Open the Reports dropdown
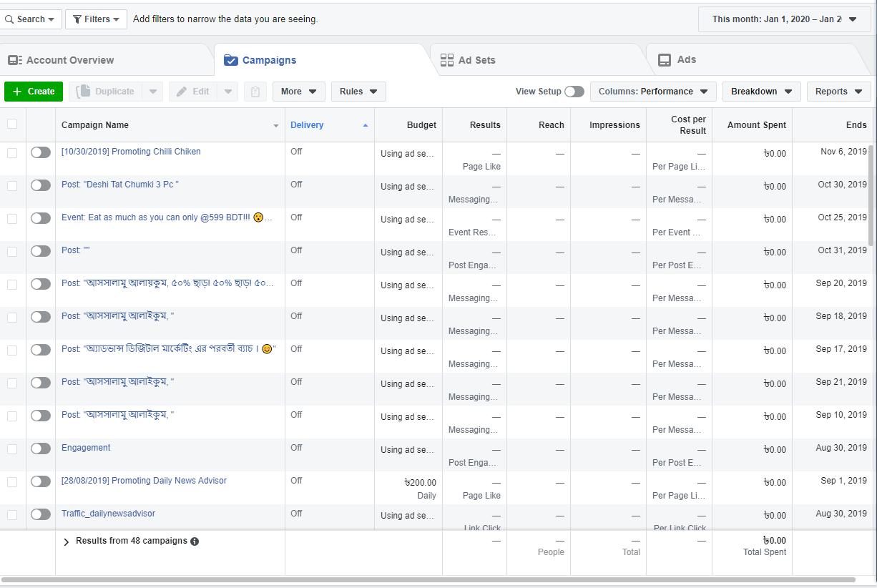 tap(839, 92)
